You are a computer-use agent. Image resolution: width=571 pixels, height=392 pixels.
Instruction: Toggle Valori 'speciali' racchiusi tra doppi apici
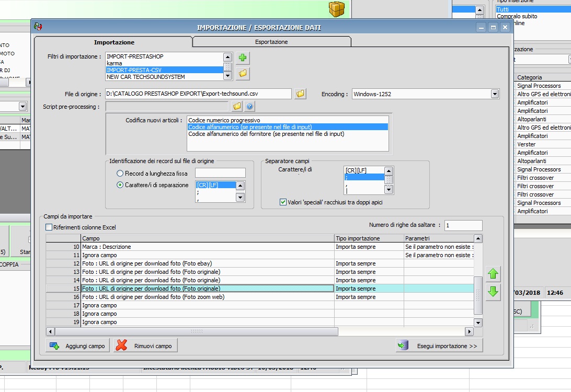tap(283, 202)
